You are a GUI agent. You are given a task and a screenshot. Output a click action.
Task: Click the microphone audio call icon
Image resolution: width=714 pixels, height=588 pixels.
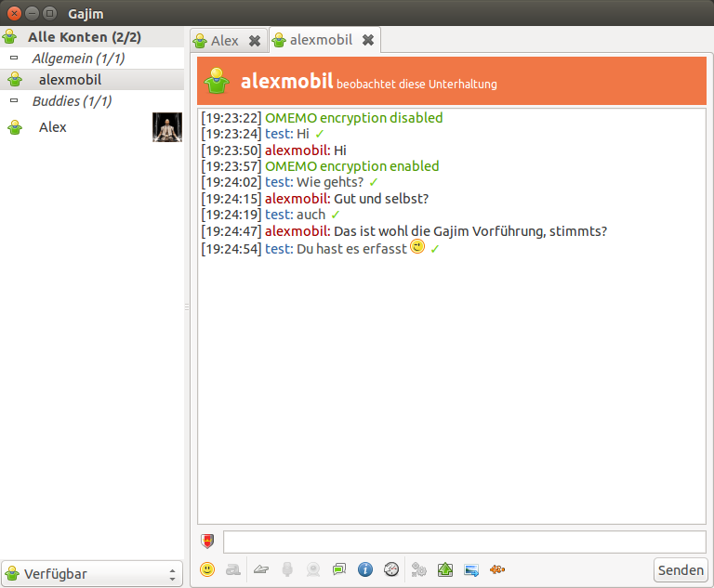[x=288, y=569]
